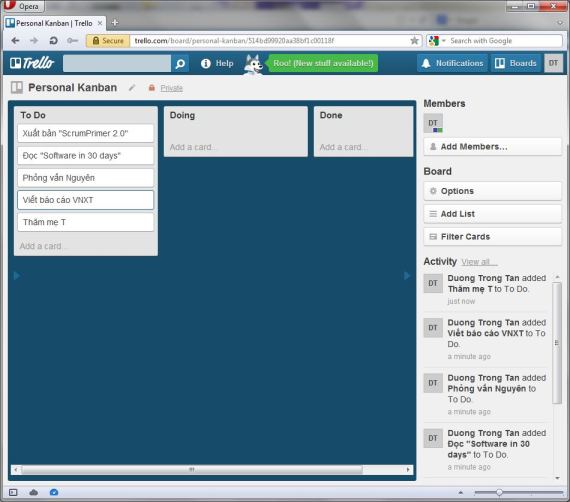Expand the left board scroll arrow
This screenshot has height=502, width=570.
pyautogui.click(x=16, y=276)
